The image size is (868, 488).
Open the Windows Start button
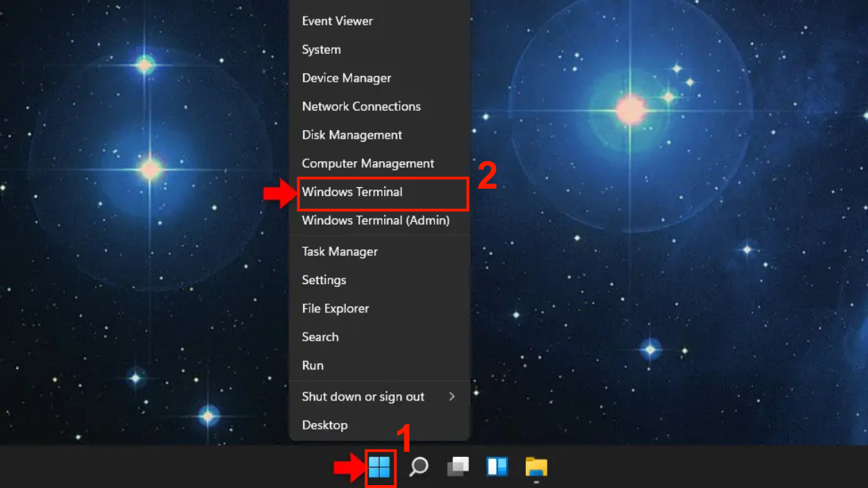[x=380, y=467]
